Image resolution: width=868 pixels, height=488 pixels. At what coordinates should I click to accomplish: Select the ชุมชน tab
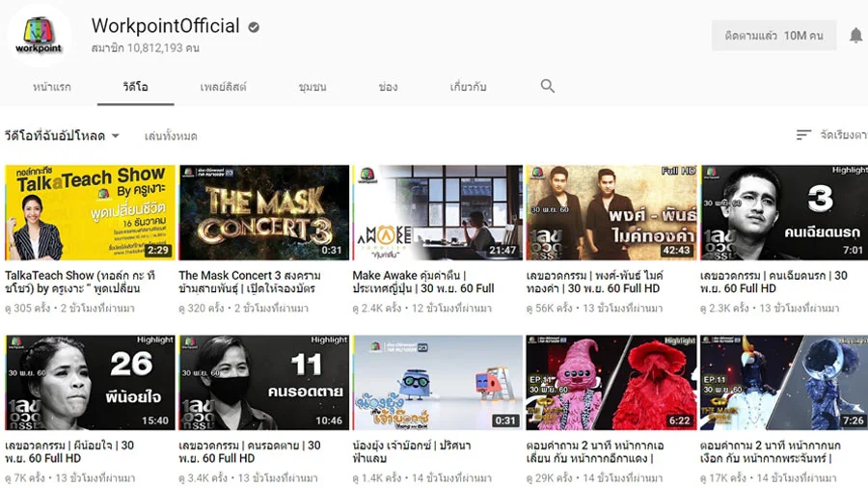pos(312,87)
